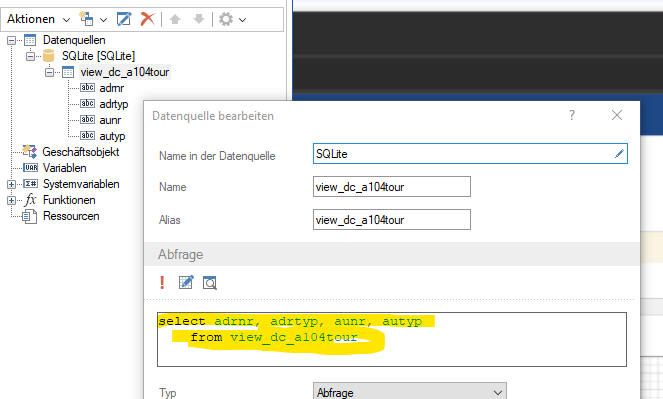
Task: Click the dialog help question mark
Action: [572, 115]
